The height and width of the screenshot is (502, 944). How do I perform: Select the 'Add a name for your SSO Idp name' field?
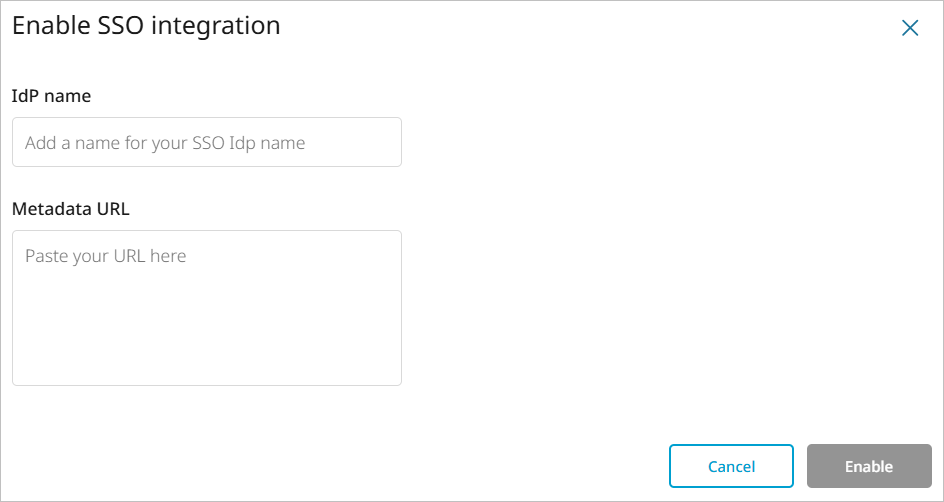(206, 142)
